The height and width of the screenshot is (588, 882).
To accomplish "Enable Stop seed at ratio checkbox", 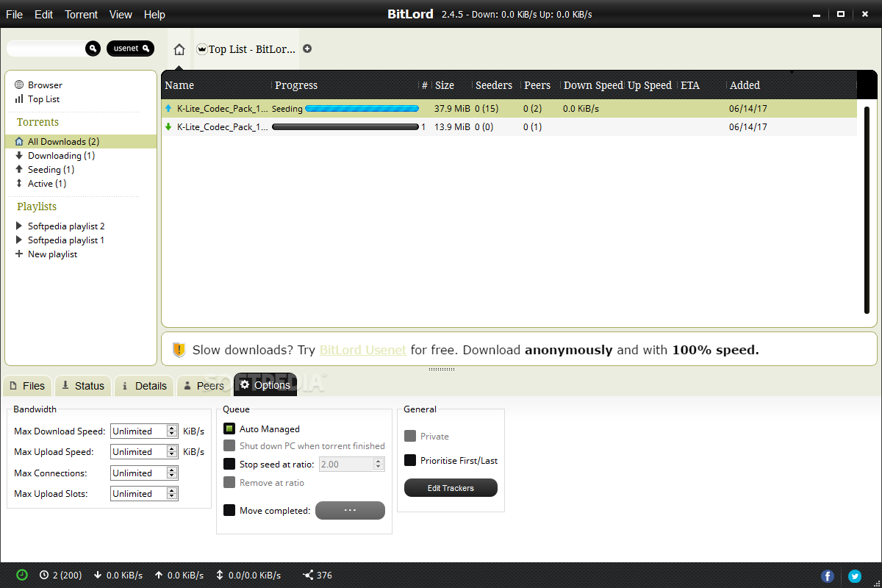I will click(229, 464).
